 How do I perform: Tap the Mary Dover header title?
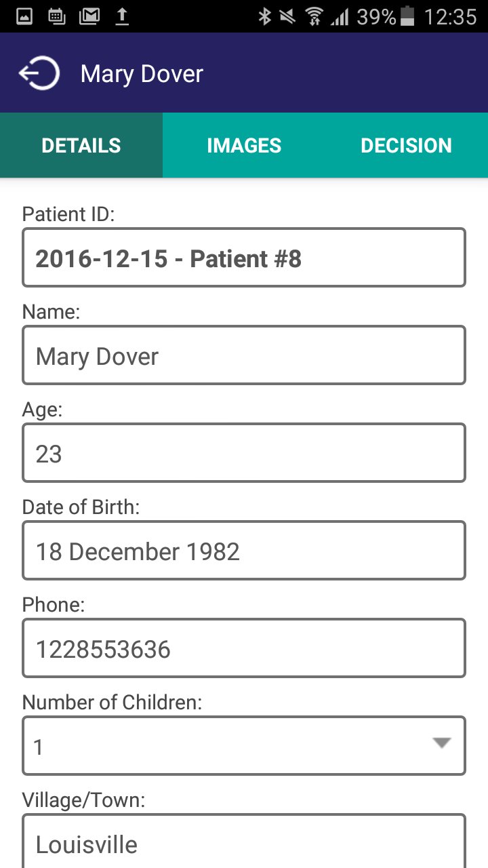pos(142,74)
